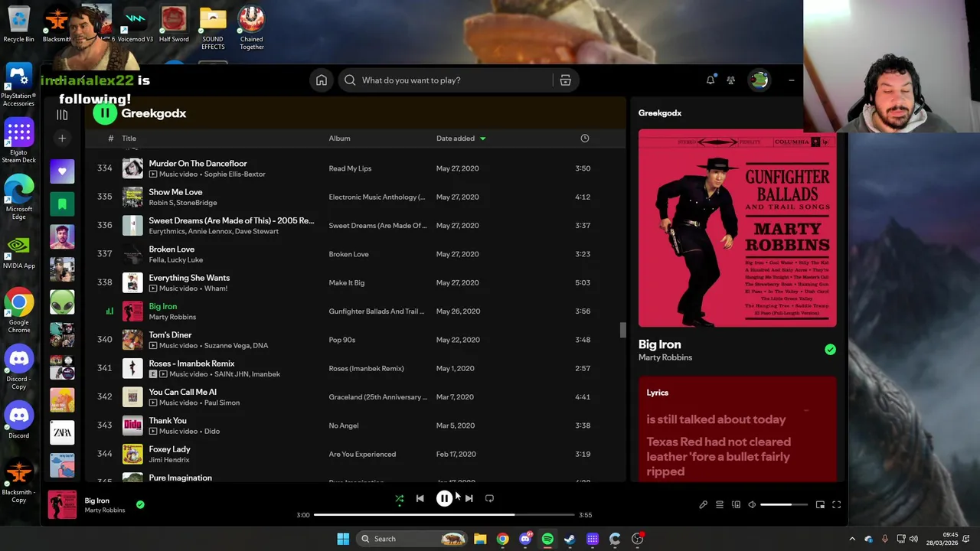Skip to the next track

coord(469,498)
